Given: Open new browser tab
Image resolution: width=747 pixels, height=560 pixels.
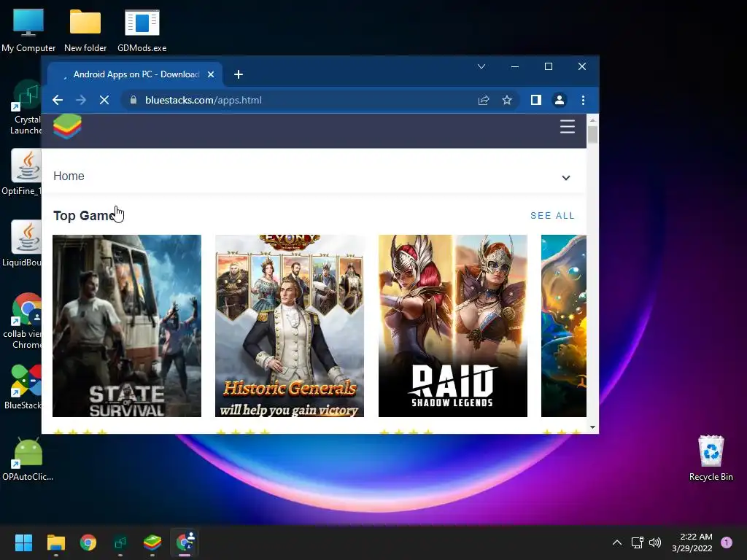Looking at the screenshot, I should pos(239,74).
